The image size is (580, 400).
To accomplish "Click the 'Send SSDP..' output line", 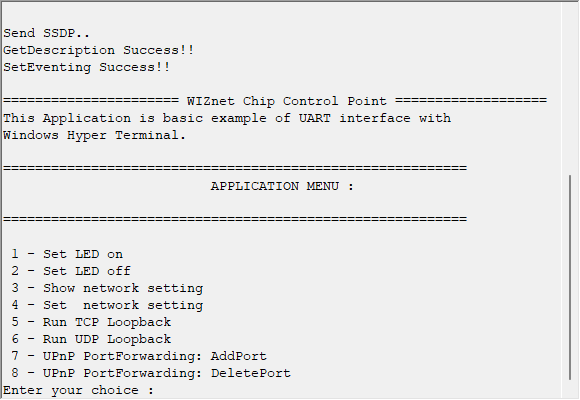I will [x=47, y=33].
